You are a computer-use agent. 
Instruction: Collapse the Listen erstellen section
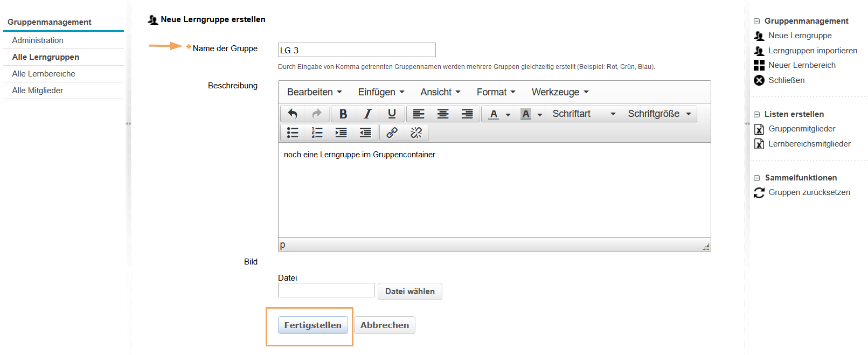point(756,114)
